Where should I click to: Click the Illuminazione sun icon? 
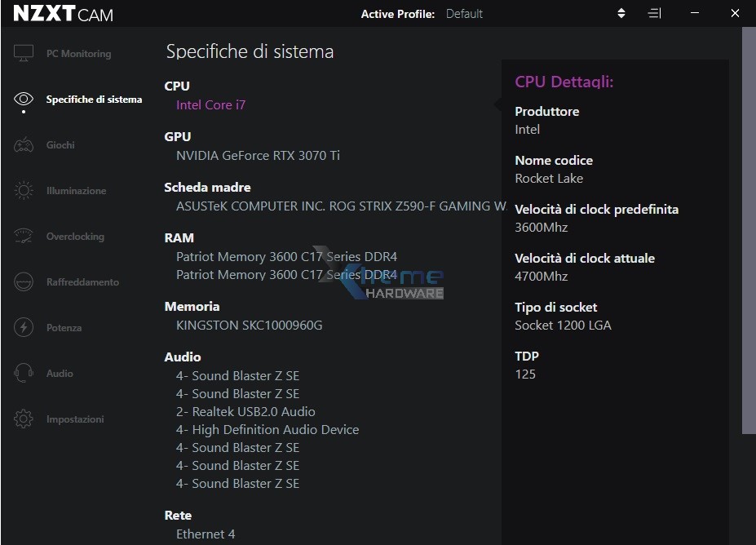tap(24, 191)
